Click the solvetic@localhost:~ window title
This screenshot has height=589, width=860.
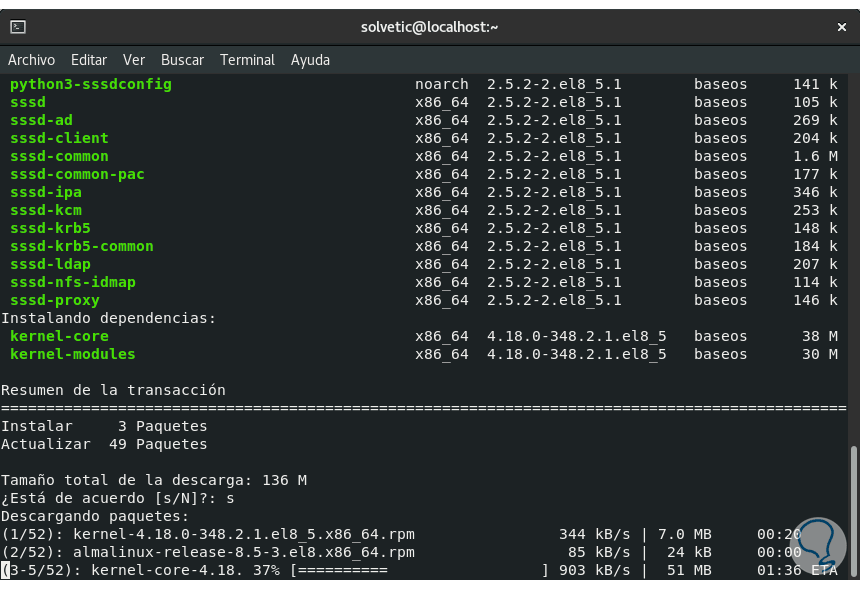[x=429, y=27]
